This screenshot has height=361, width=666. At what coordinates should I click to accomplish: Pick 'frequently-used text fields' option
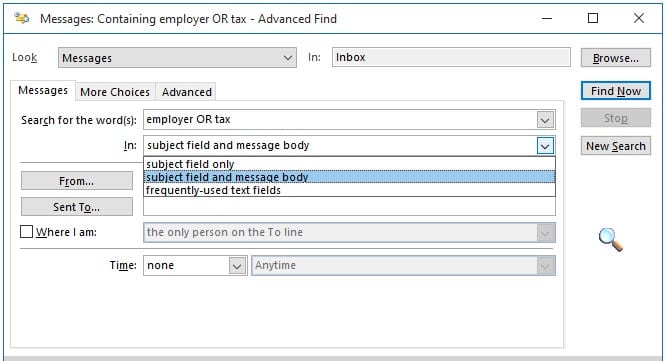(x=349, y=190)
